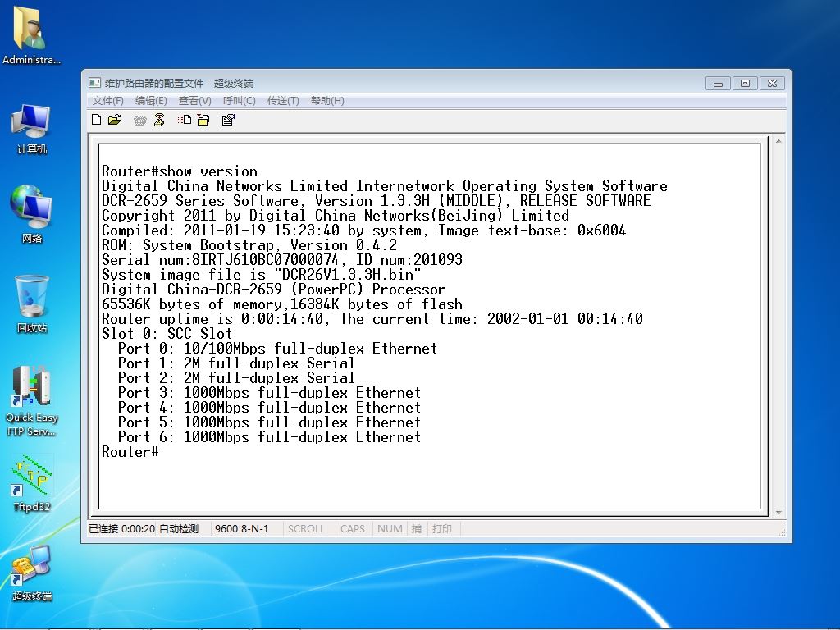840x630 pixels.
Task: Click the resize grip in the status bar corner
Action: click(782, 532)
